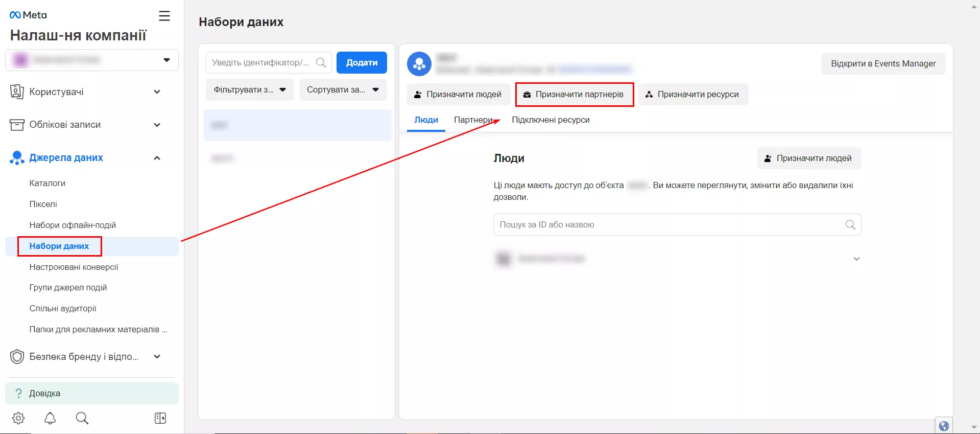The height and width of the screenshot is (434, 980).
Task: Switch to the Люди tab
Action: (426, 120)
